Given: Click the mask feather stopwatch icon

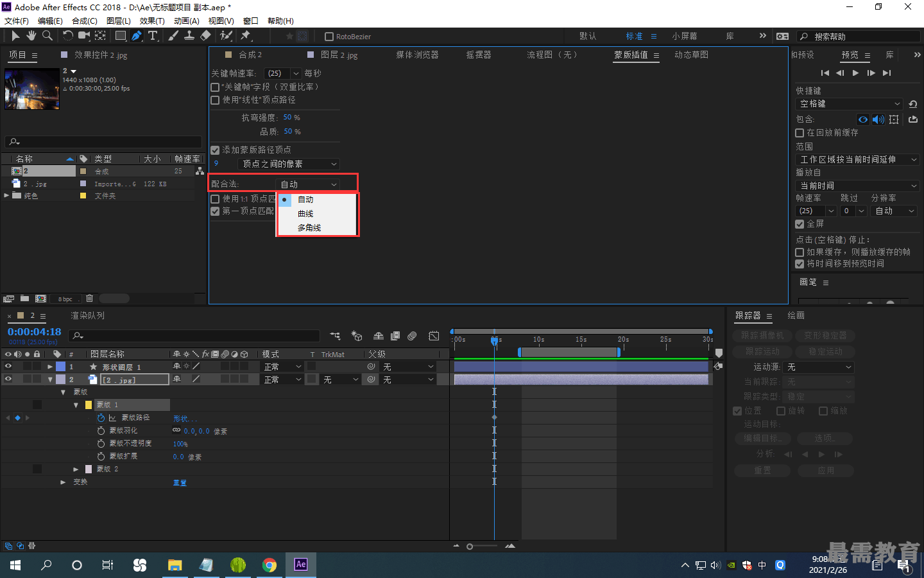Looking at the screenshot, I should pos(101,431).
